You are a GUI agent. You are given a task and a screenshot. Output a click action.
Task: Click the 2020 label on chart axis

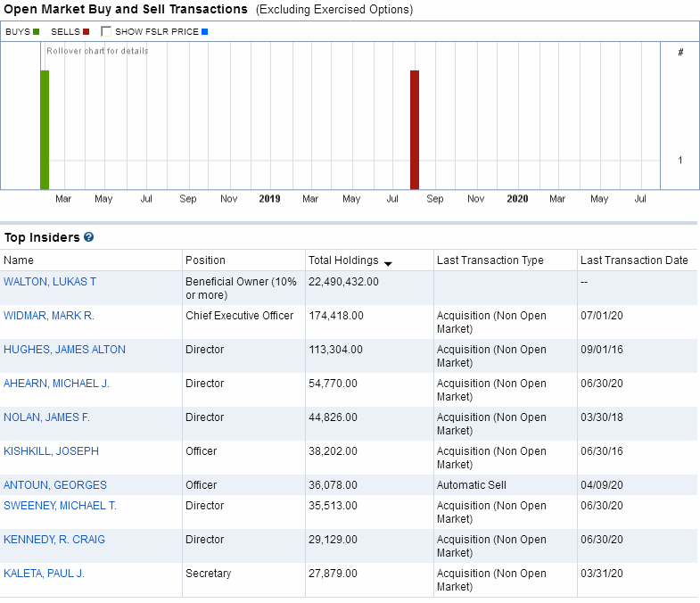coord(517,199)
